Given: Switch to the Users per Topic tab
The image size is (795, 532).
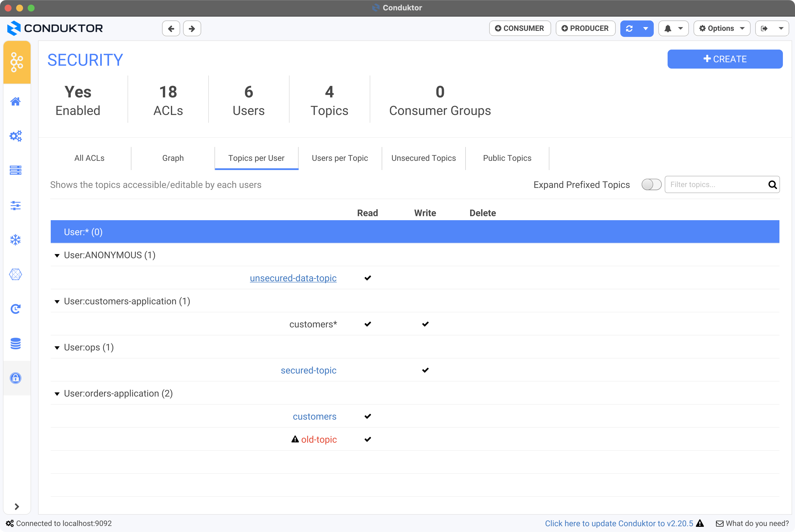Looking at the screenshot, I should pos(340,158).
